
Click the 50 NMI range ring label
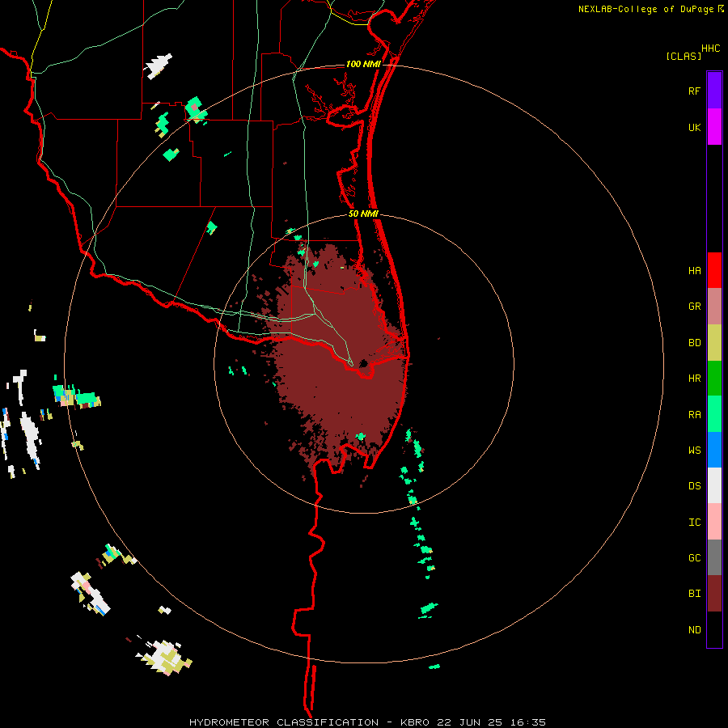(363, 214)
